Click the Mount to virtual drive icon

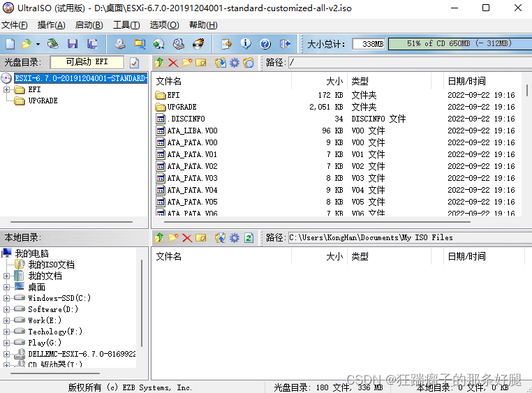pyautogui.click(x=179, y=44)
